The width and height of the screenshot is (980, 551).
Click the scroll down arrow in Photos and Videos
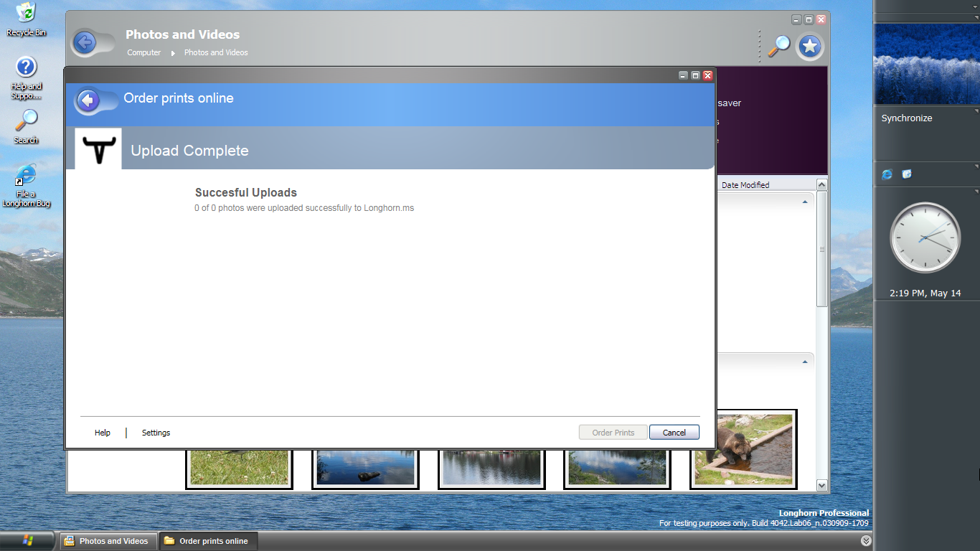822,486
